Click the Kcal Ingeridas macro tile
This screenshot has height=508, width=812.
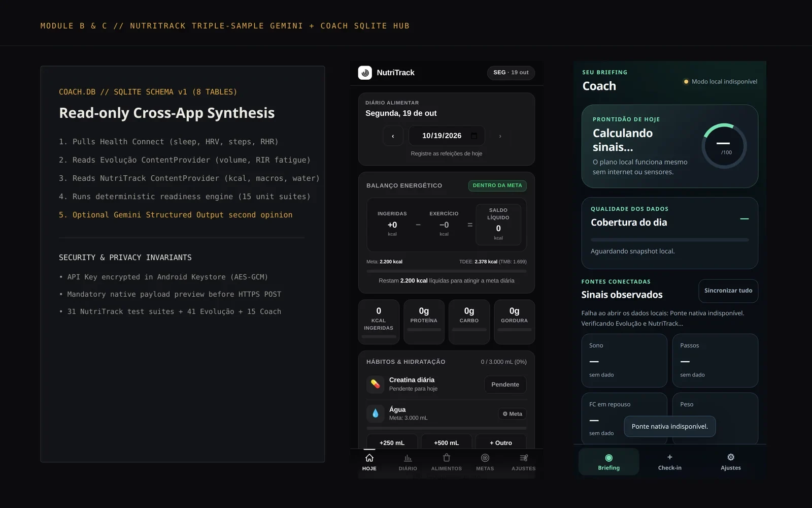click(x=379, y=322)
